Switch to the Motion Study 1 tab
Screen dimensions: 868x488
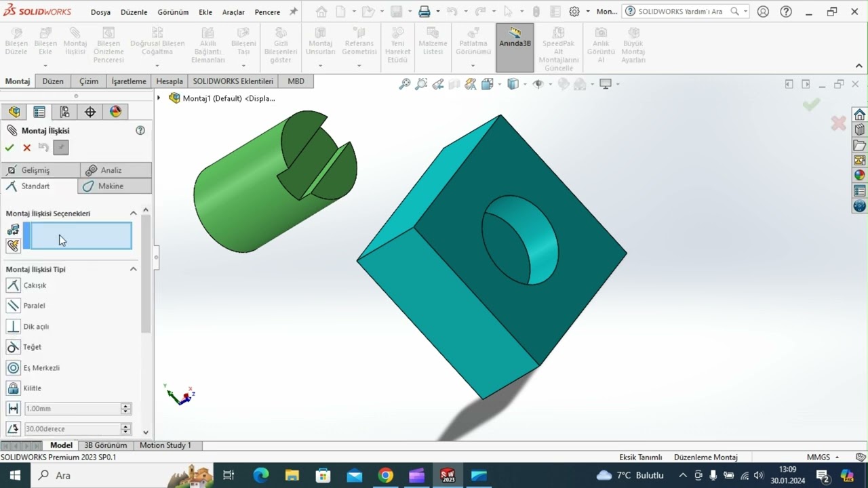pyautogui.click(x=165, y=445)
